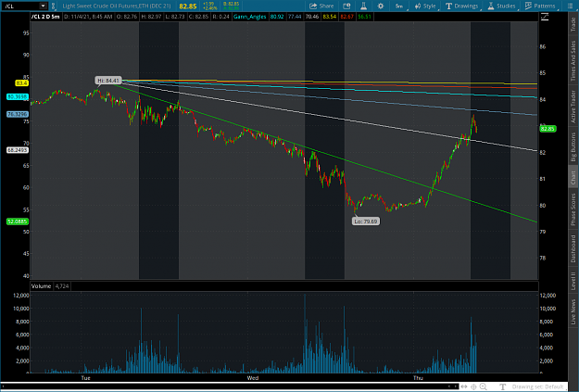
Task: Open the Share menu
Action: (x=321, y=6)
